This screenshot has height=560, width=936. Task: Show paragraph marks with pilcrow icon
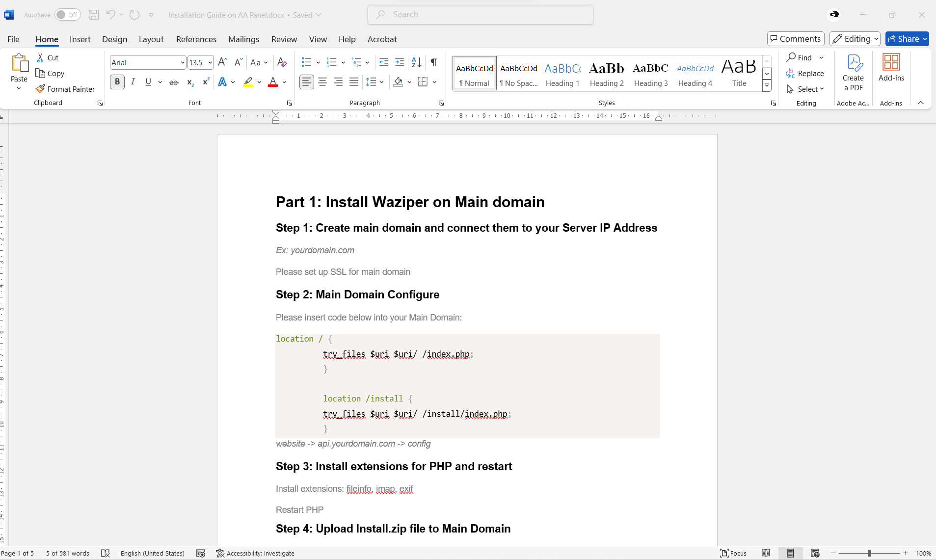[x=434, y=62]
